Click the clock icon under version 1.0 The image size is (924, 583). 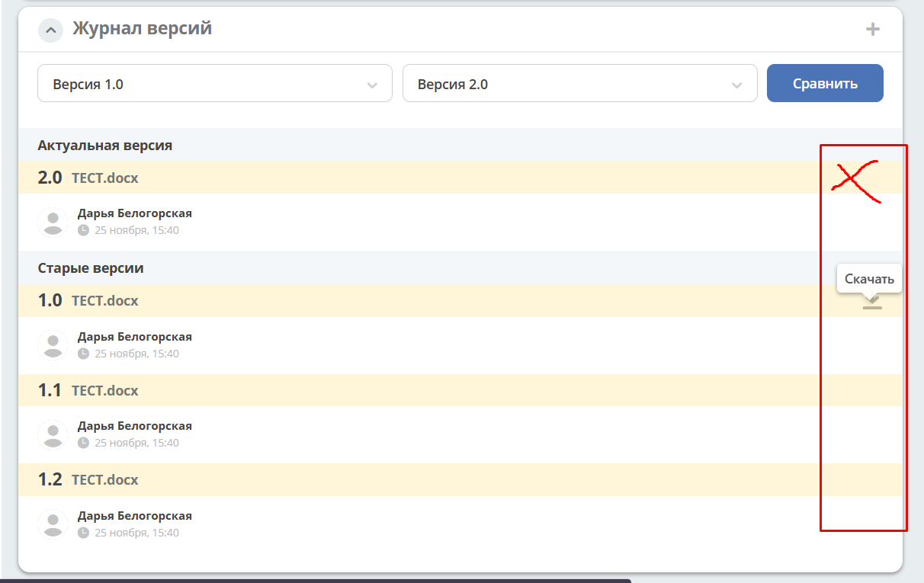tap(83, 354)
